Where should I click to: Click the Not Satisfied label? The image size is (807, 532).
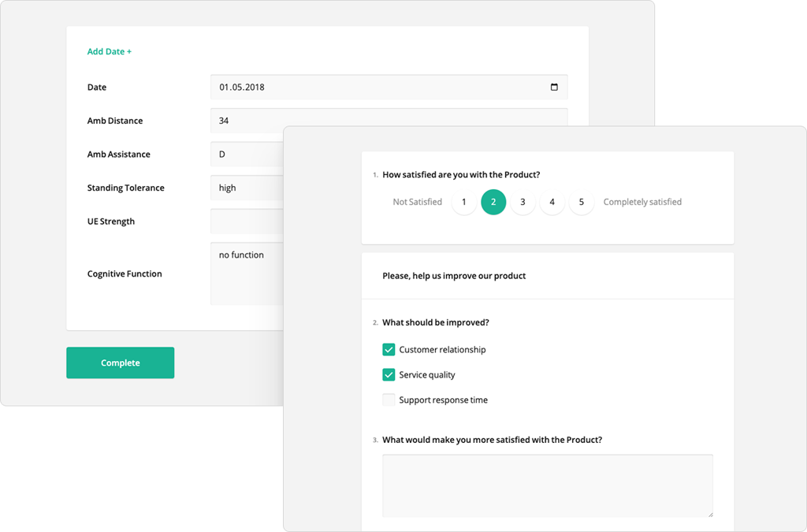417,202
